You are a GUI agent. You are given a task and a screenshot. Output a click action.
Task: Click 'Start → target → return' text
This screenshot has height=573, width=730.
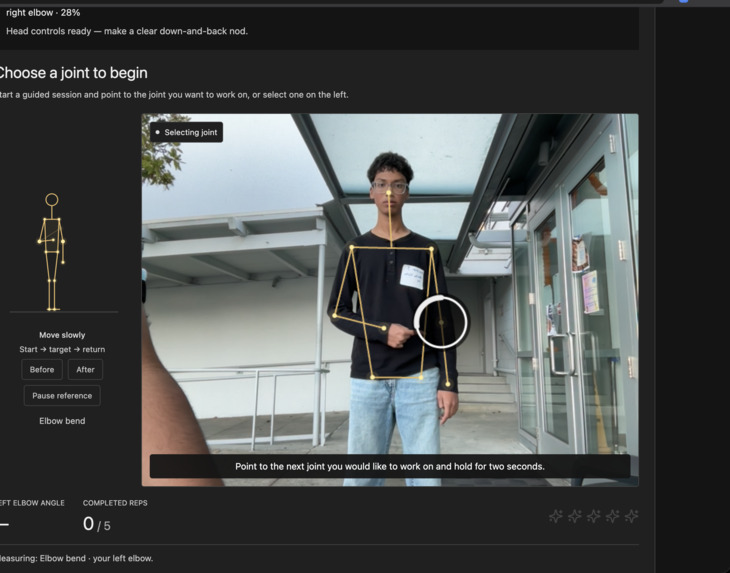pyautogui.click(x=62, y=350)
